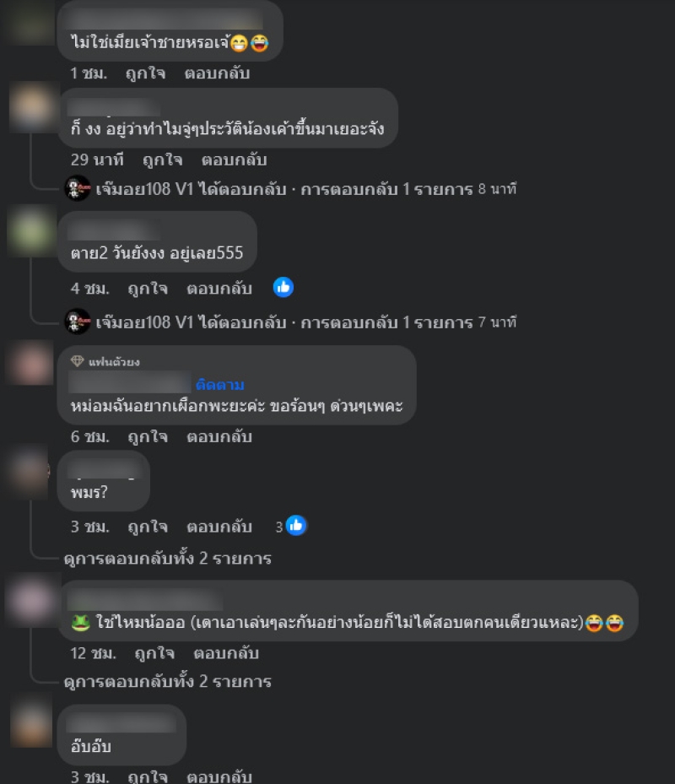
Task: Click ติดตาม to follow the top fan commenter
Action: point(219,385)
